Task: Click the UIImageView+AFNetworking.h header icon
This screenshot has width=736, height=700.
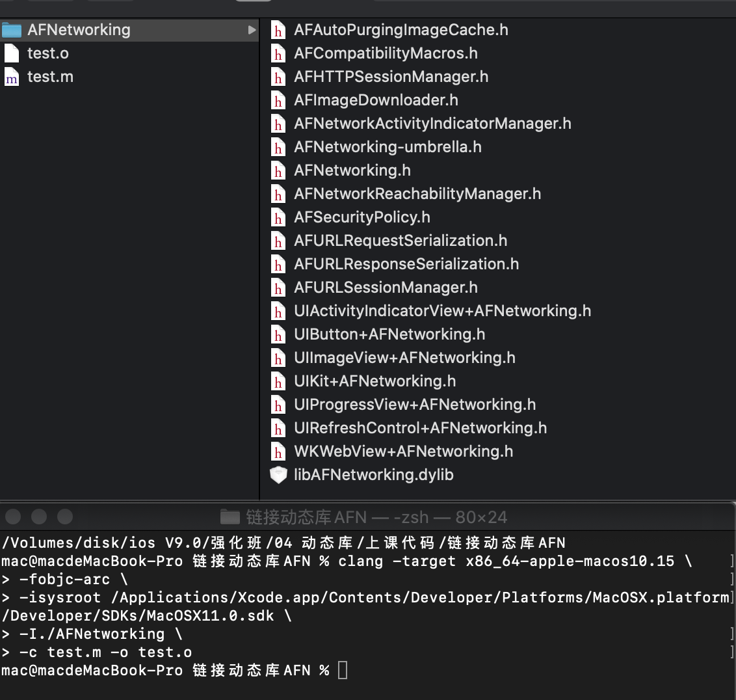Action: pyautogui.click(x=278, y=358)
